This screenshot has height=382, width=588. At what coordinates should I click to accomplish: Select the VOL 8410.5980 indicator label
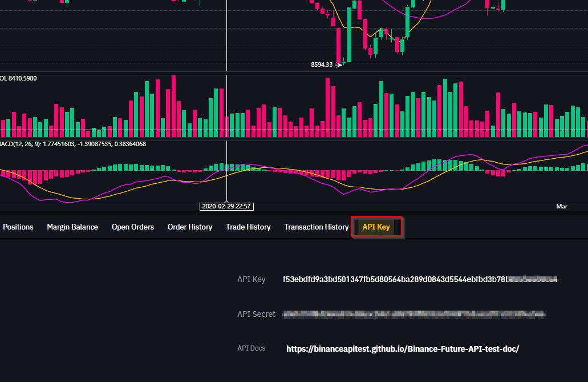pos(18,78)
